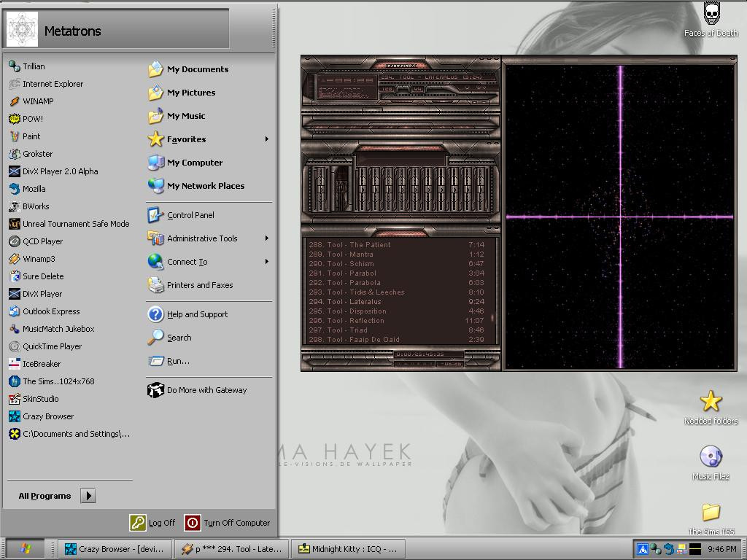Select playlist track 298 Faaip De Oaid

tap(397, 340)
